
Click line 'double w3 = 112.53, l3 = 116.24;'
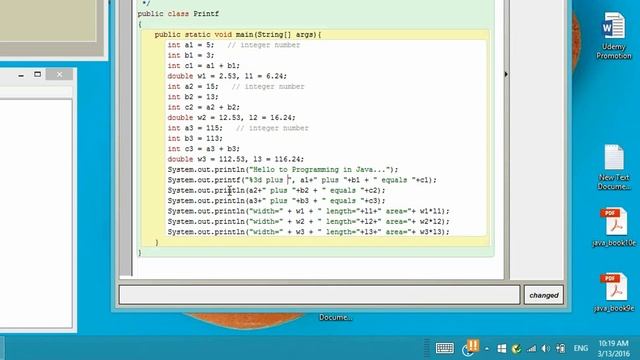click(236, 159)
